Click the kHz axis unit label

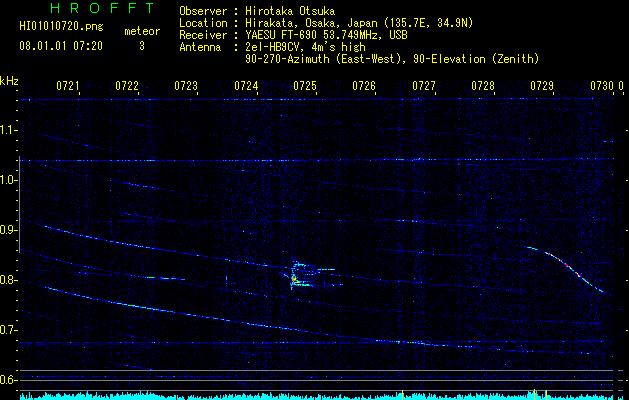(9, 81)
